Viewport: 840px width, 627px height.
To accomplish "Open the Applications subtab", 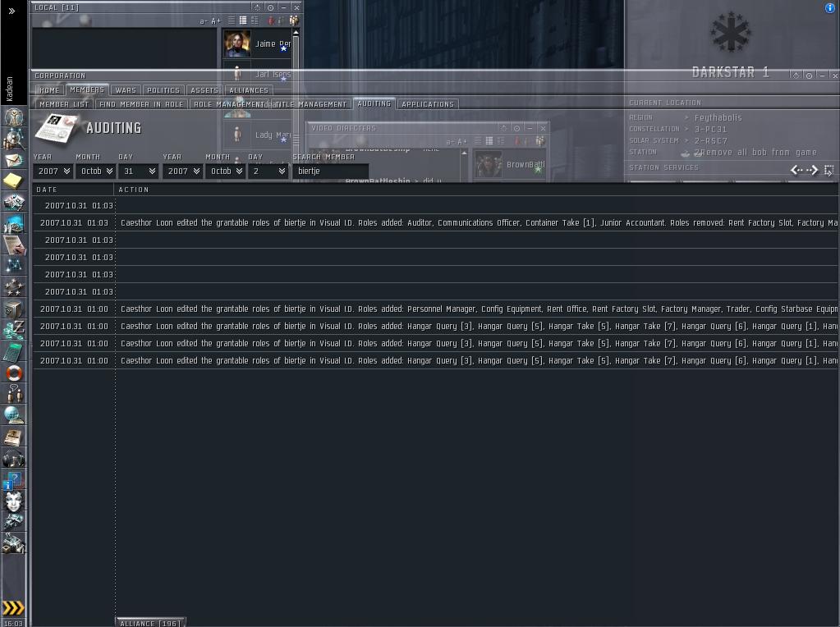I will [428, 104].
